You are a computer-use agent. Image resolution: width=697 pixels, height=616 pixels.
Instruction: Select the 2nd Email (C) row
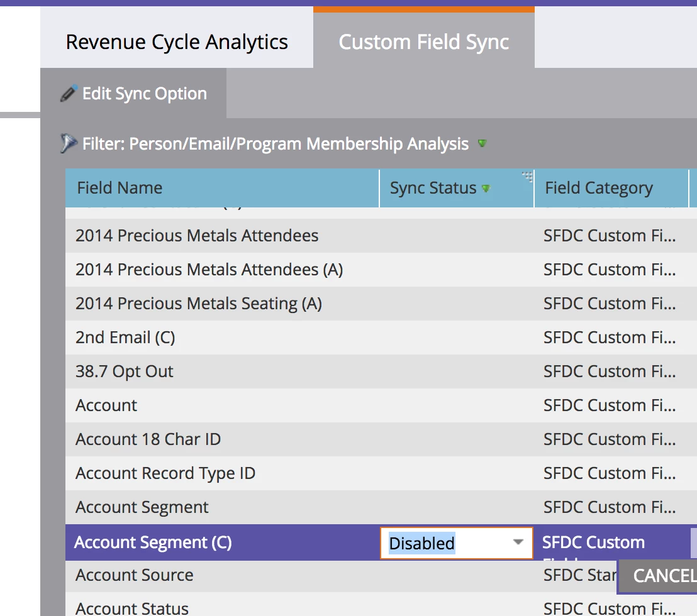click(381, 338)
